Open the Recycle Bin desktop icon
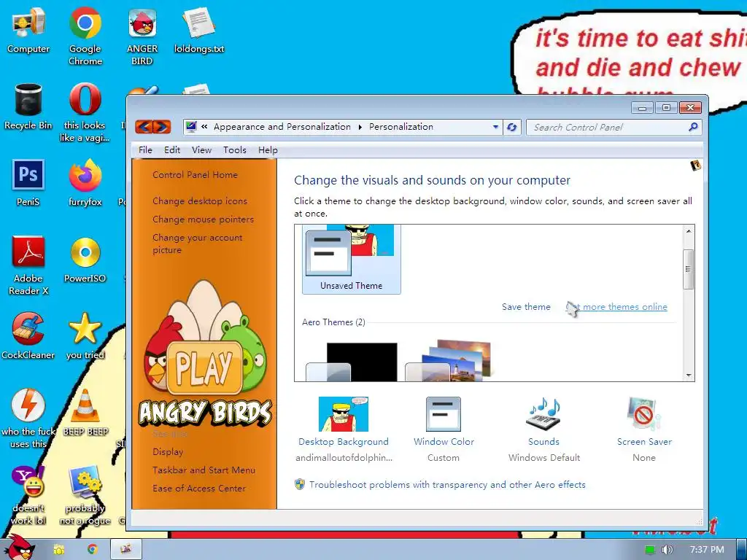Screen dimensions: 747x560 [x=28, y=107]
